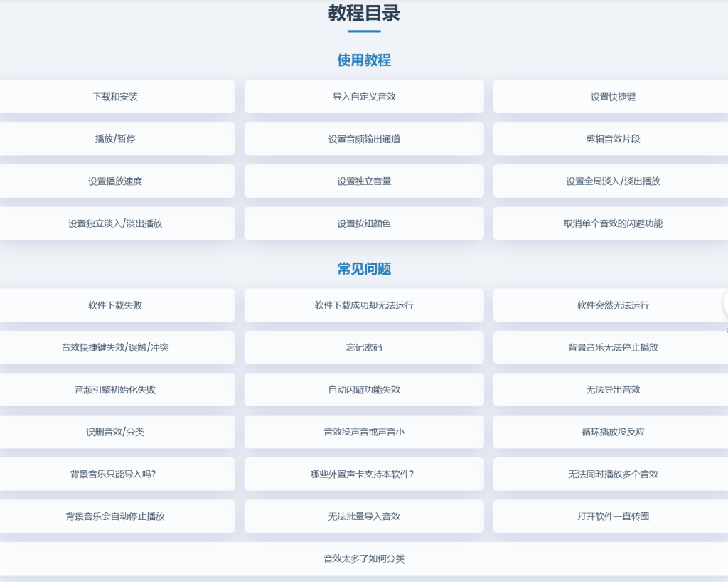This screenshot has width=728, height=582.
Task: Open the 设置播放速度 tutorial
Action: tap(115, 181)
